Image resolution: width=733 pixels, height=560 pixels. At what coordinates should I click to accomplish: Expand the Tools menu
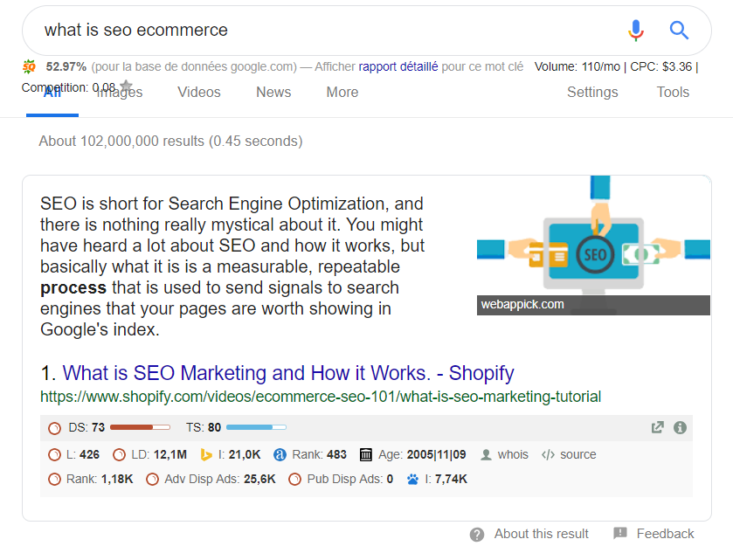[673, 92]
